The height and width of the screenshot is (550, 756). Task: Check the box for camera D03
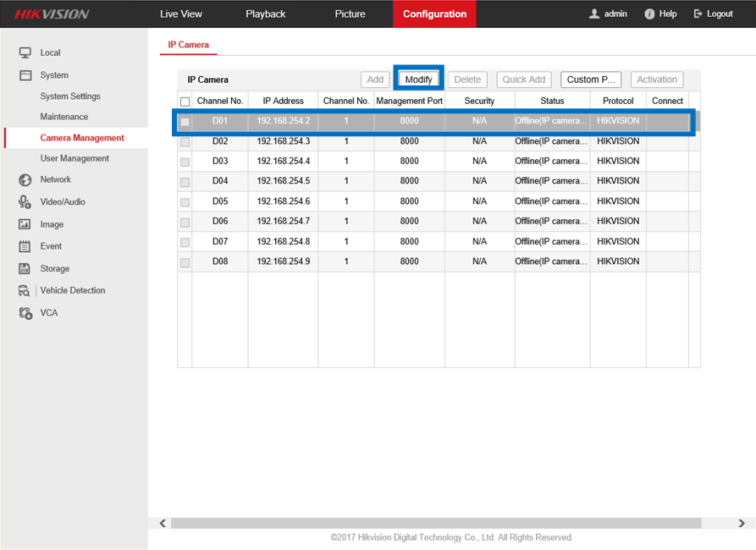(185, 162)
